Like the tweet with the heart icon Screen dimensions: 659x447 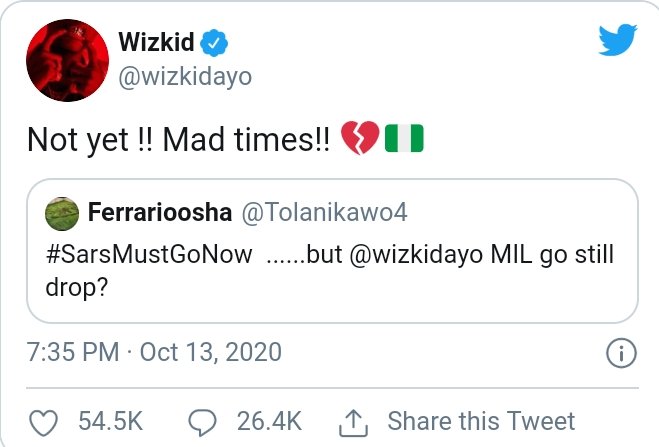43,421
